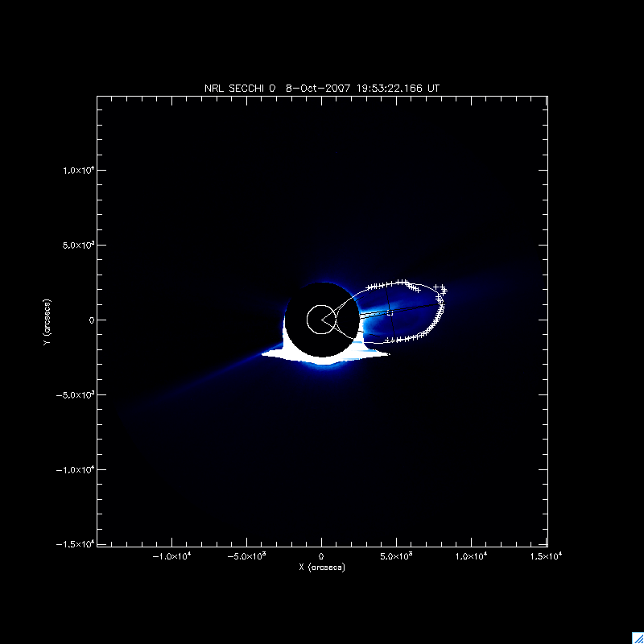
Task: Click the 0 tick label on X axis
Action: pyautogui.click(x=321, y=556)
